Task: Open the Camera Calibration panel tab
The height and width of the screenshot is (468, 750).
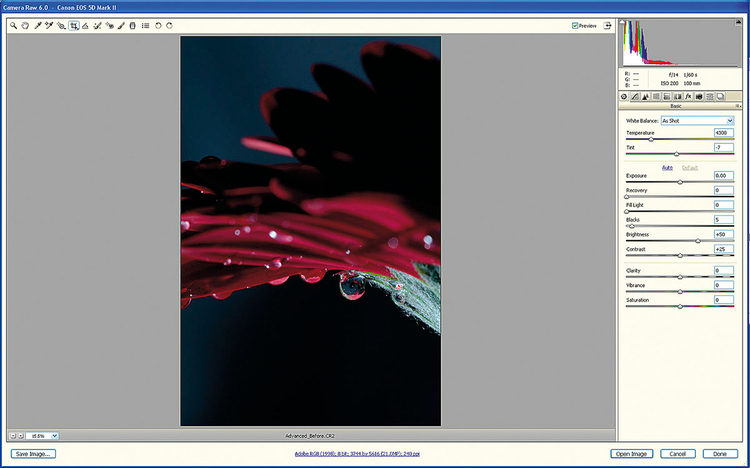Action: click(x=699, y=96)
